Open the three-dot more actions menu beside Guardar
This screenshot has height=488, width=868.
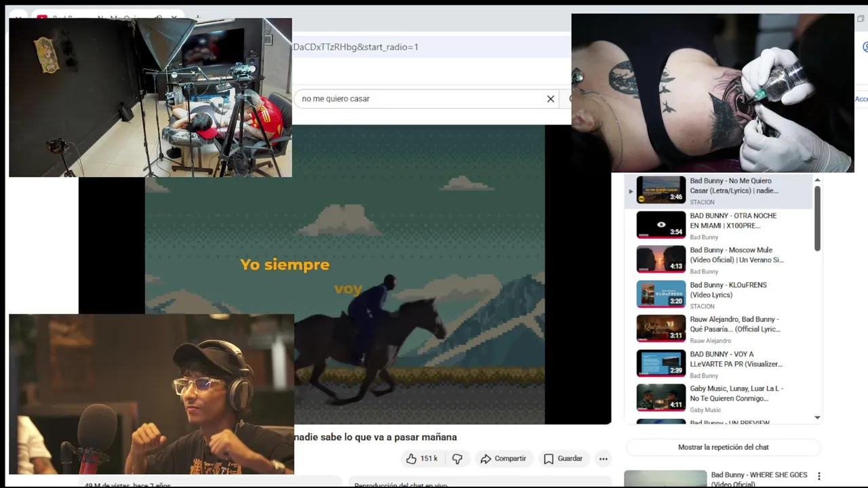[x=603, y=459]
